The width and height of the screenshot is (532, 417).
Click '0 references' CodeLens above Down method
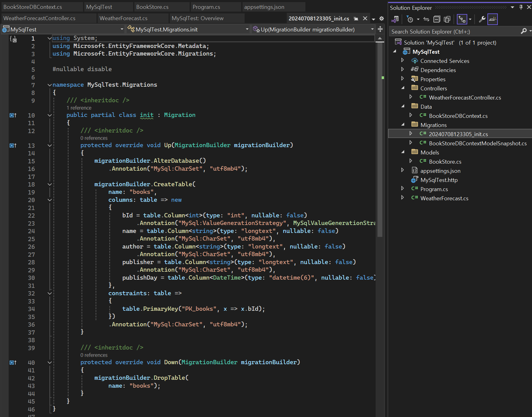[94, 355]
